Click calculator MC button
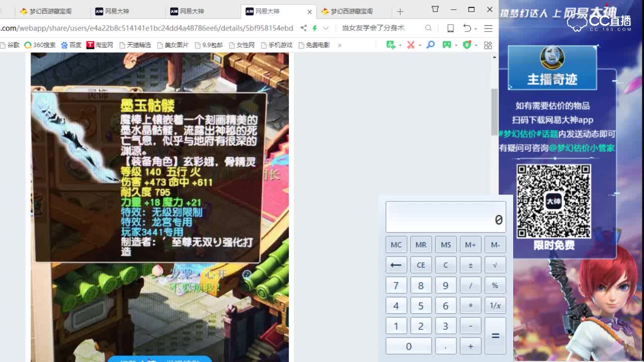This screenshot has width=644, height=362. tap(396, 244)
